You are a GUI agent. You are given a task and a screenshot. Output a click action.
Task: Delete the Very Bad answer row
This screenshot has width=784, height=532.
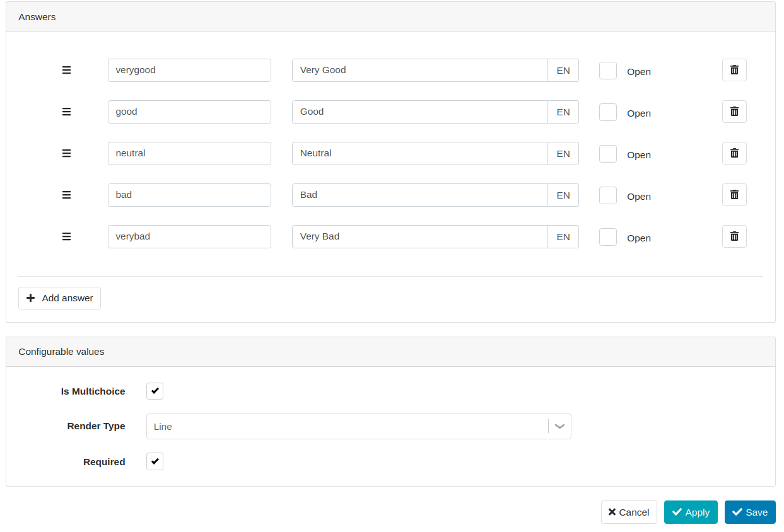tap(734, 236)
